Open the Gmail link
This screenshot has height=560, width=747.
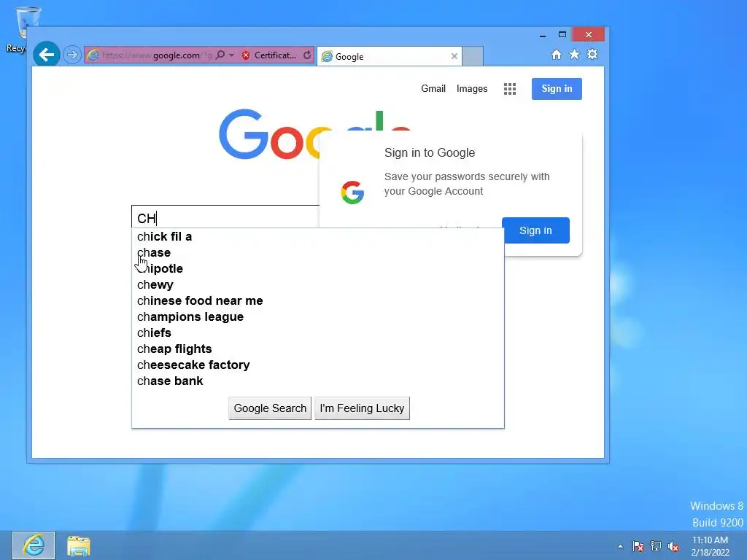(x=433, y=88)
